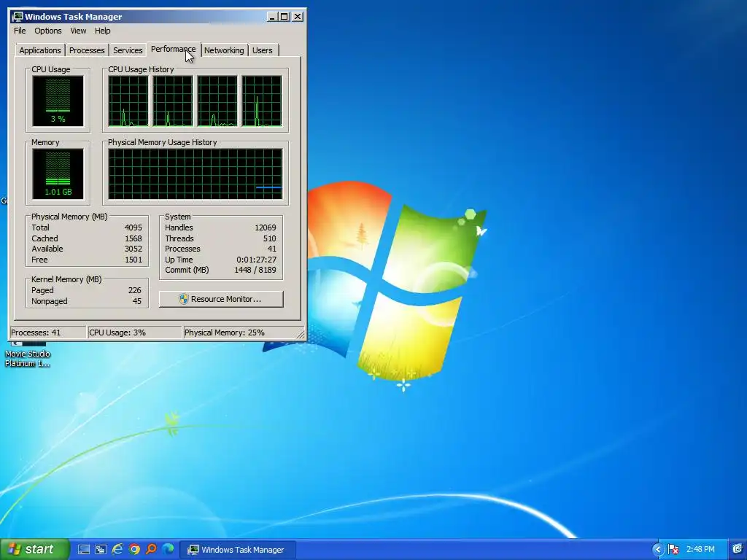Click the Handles value 12069
Screen dimensions: 747x560
pyautogui.click(x=266, y=227)
